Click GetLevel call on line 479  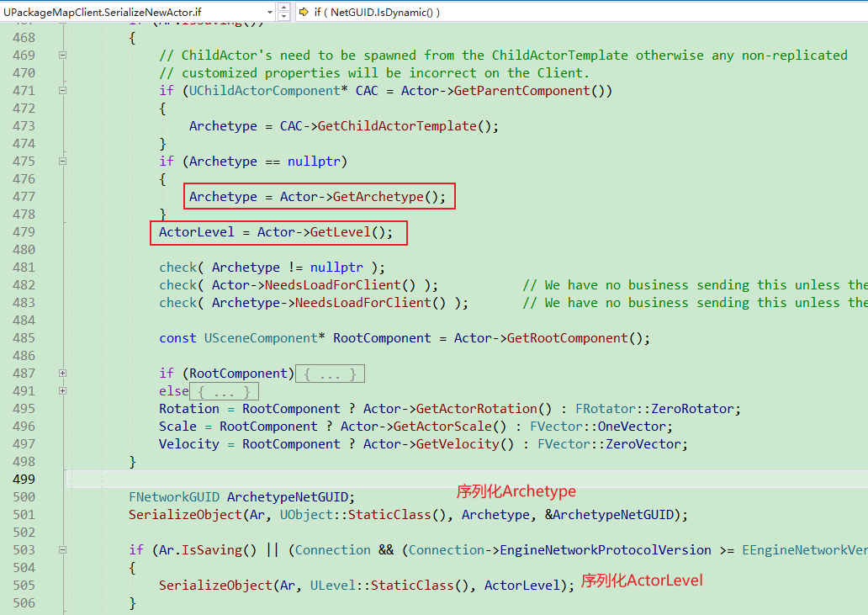tap(341, 232)
